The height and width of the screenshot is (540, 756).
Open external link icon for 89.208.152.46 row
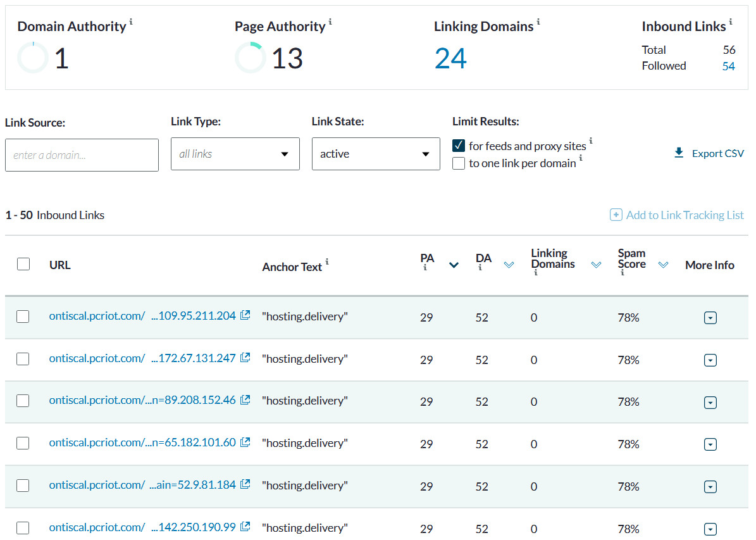coord(245,399)
